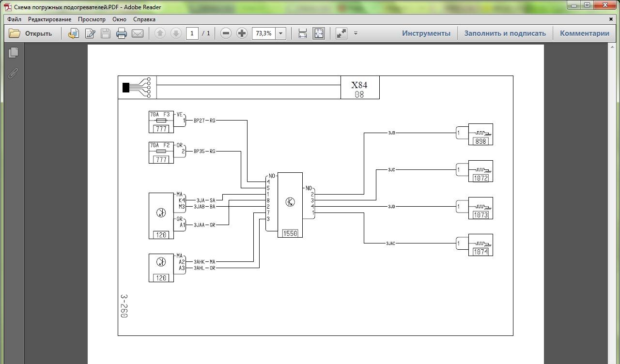Screen dimensions: 620x364
Task: Open Заполнить и подписать pane
Action: (x=505, y=33)
